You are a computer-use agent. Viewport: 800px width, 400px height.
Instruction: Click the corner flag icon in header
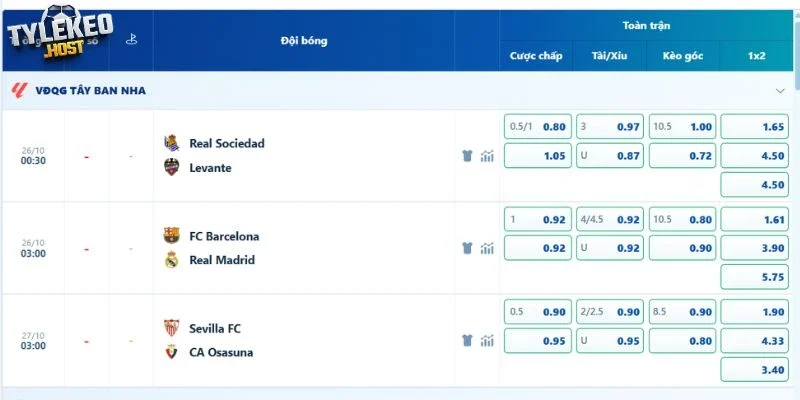pos(131,40)
